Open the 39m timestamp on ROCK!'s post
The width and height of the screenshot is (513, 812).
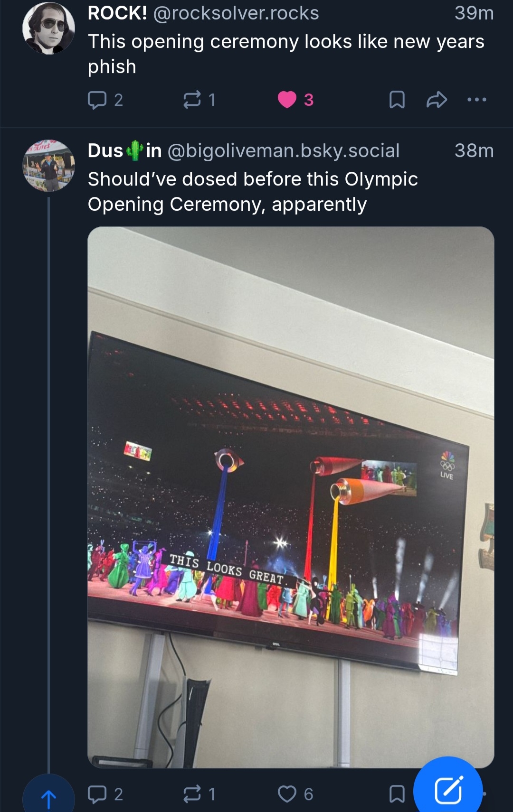point(474,13)
